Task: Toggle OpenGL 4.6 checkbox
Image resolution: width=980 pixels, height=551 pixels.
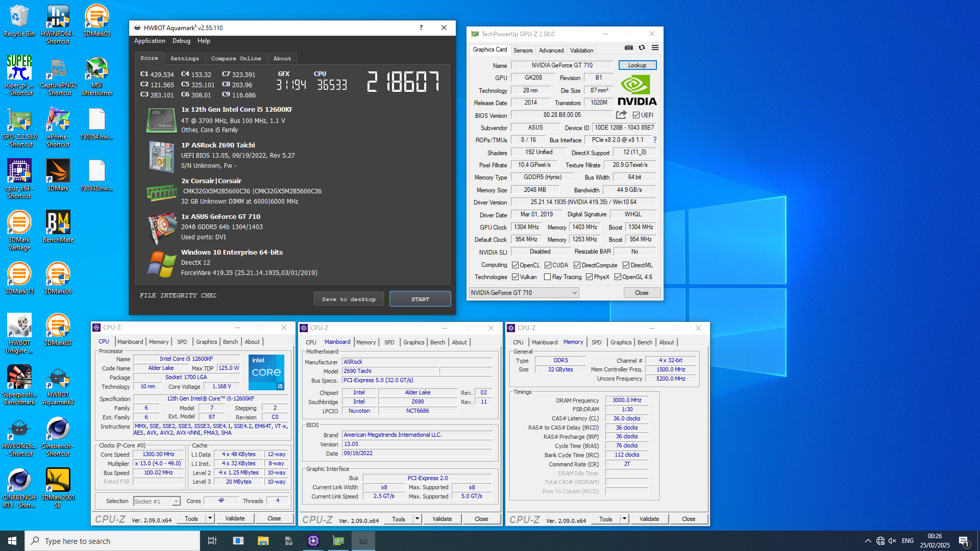Action: tap(618, 277)
